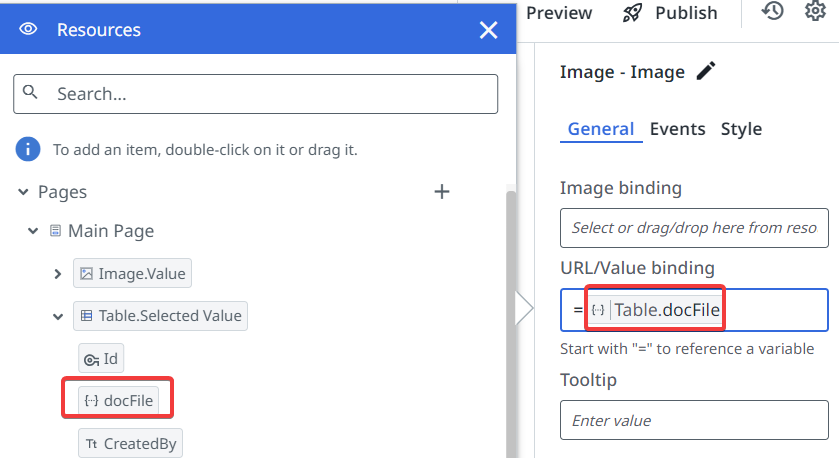
Task: Open the Preview mode
Action: (x=559, y=13)
